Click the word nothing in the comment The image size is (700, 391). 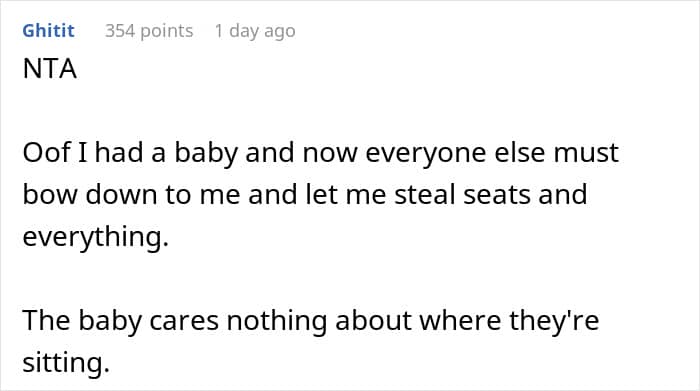[x=277, y=321]
